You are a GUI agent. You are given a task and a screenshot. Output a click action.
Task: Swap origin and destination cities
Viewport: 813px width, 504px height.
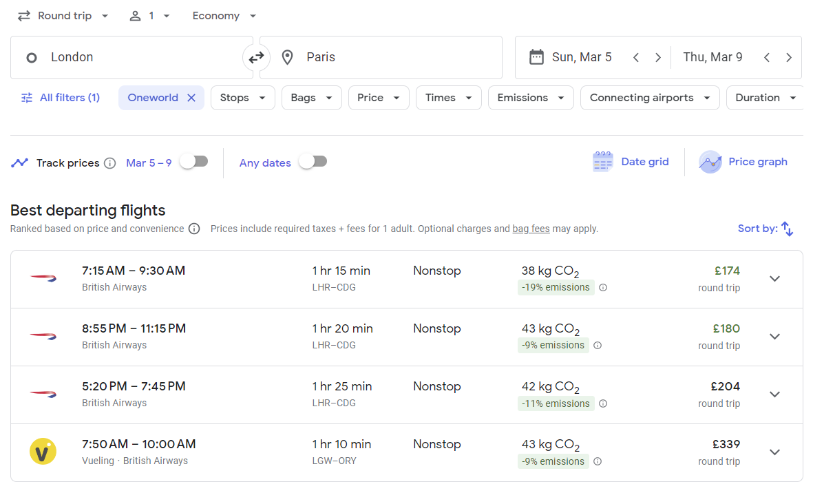pos(256,58)
